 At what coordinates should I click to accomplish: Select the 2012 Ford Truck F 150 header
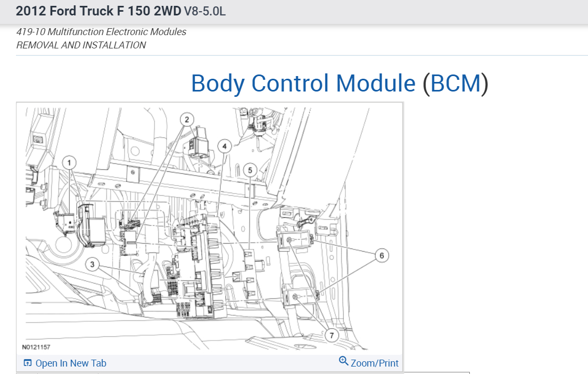coord(98,11)
